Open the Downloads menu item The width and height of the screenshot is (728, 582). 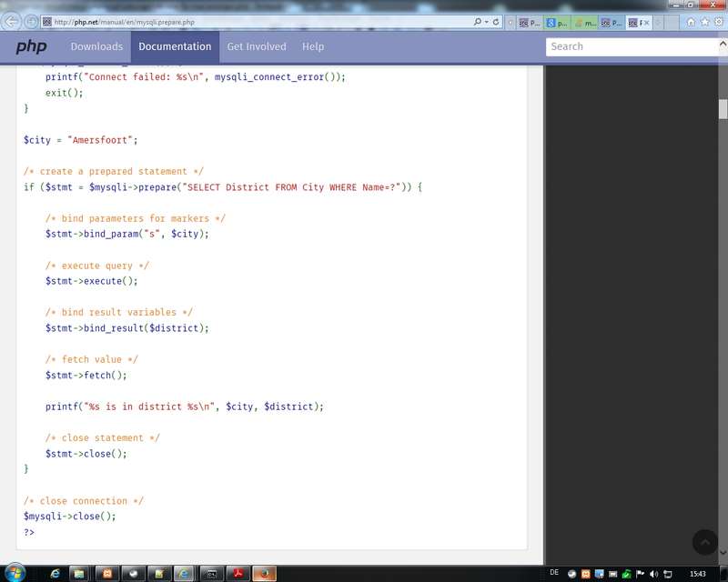click(96, 46)
